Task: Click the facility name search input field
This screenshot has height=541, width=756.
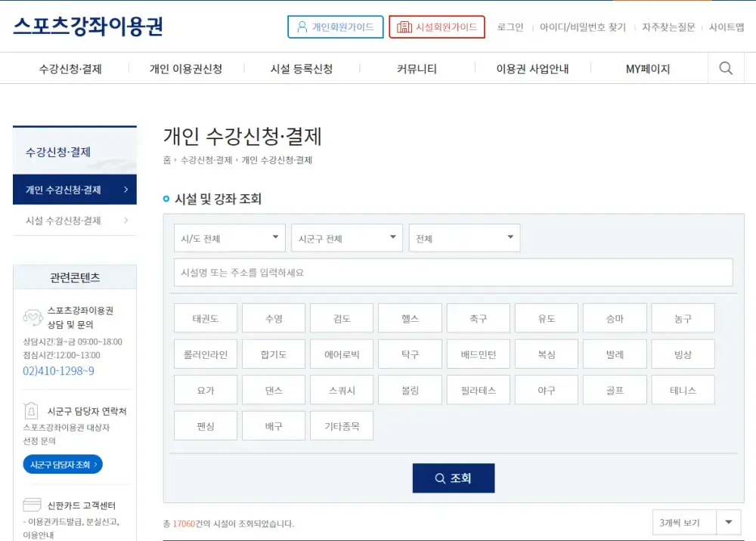Action: pos(453,272)
